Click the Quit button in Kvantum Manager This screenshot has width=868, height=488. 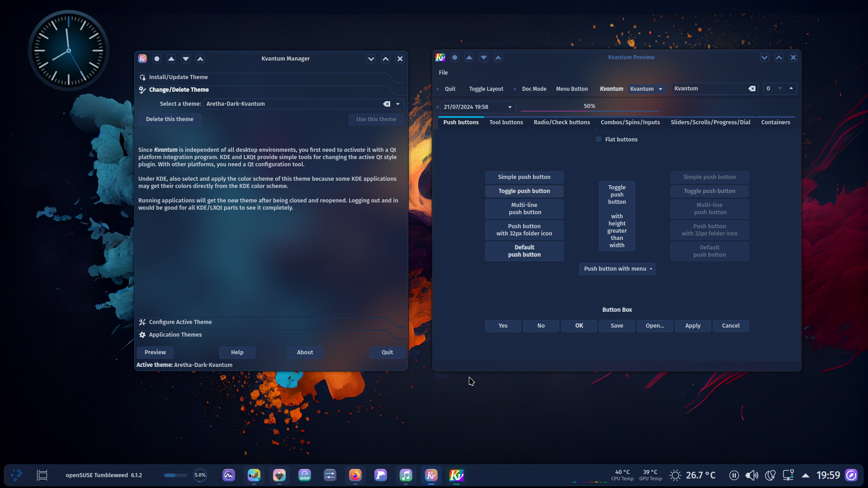point(387,352)
